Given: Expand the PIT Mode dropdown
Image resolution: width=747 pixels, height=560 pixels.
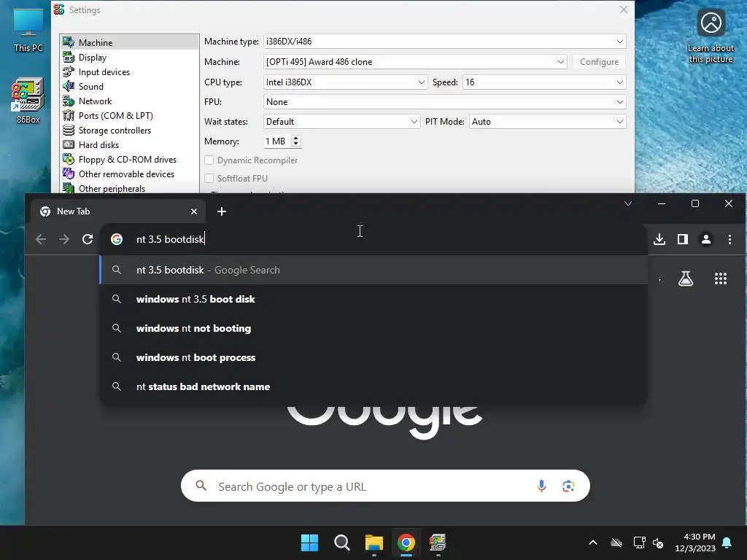Looking at the screenshot, I should click(547, 122).
